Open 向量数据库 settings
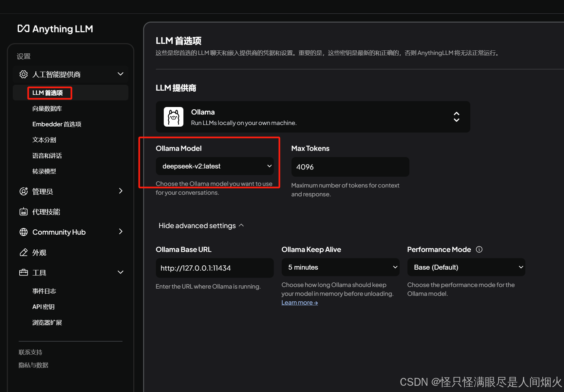This screenshot has width=564, height=392. [47, 109]
